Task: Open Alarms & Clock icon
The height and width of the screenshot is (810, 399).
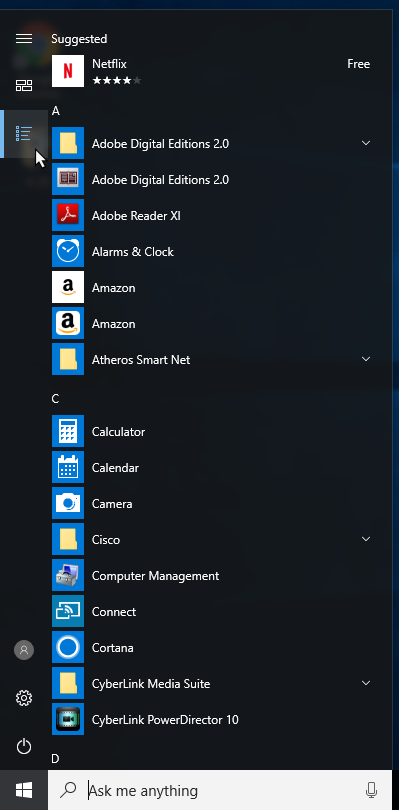Action: coord(68,252)
